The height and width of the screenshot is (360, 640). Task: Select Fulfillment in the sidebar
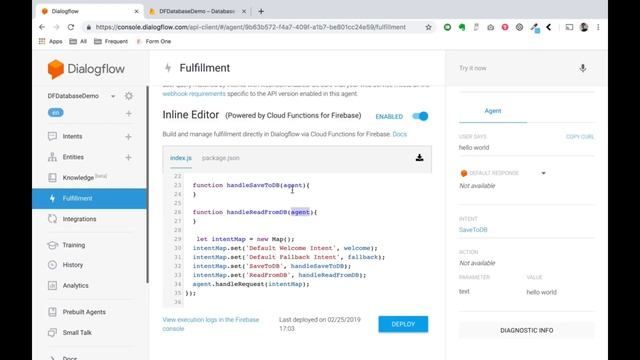[x=89, y=198]
